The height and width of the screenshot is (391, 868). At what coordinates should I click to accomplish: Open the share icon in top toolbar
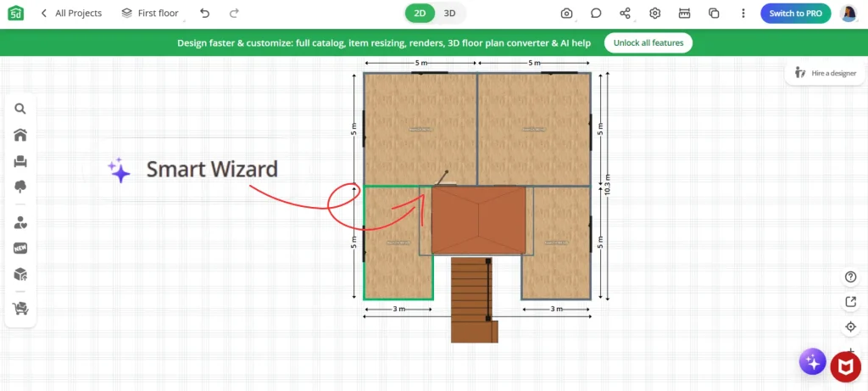coord(626,14)
